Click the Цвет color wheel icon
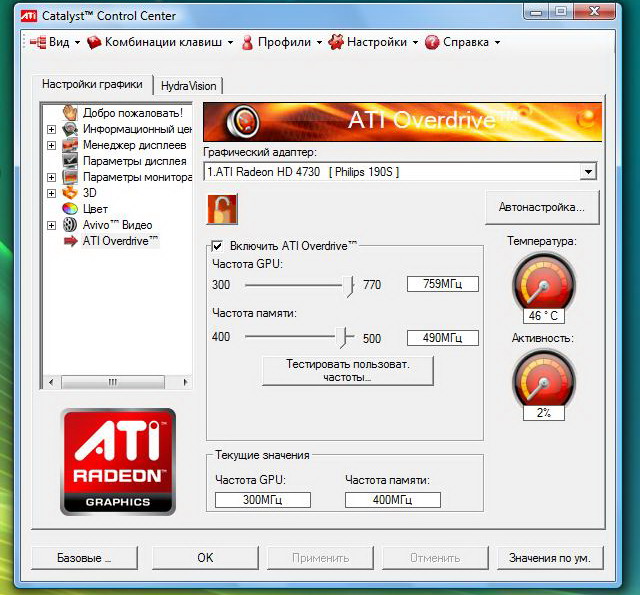The width and height of the screenshot is (640, 595). 70,209
